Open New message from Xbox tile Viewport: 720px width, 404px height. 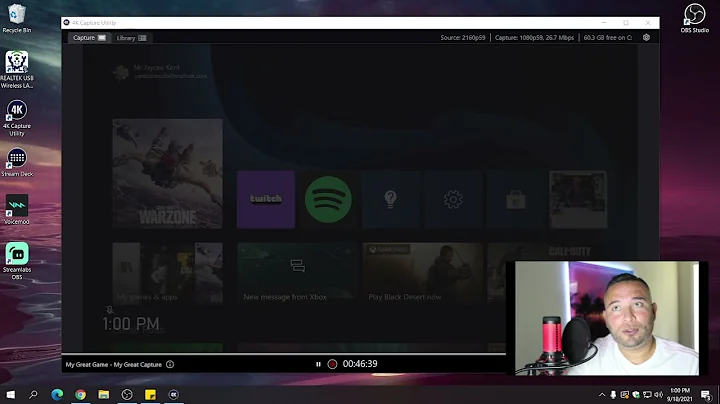(297, 274)
